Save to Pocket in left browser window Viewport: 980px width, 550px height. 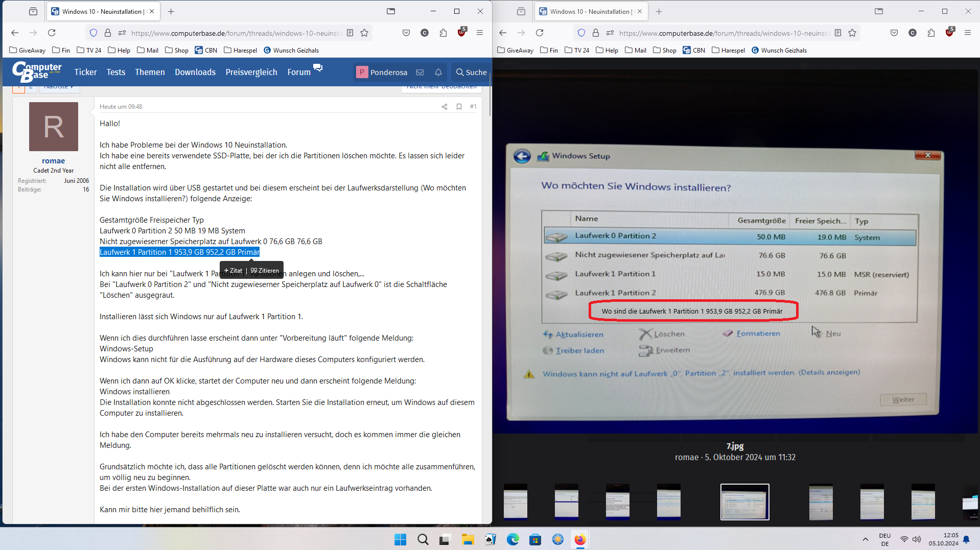pyautogui.click(x=406, y=33)
